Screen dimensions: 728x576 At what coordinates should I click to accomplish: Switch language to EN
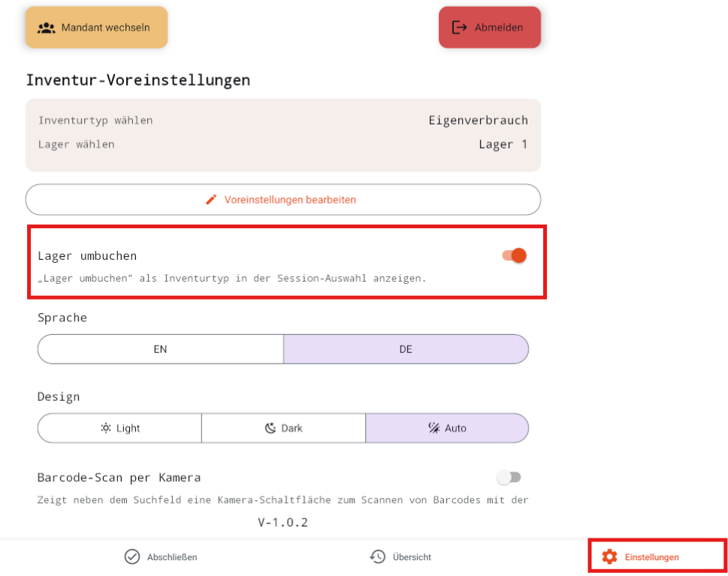click(160, 349)
